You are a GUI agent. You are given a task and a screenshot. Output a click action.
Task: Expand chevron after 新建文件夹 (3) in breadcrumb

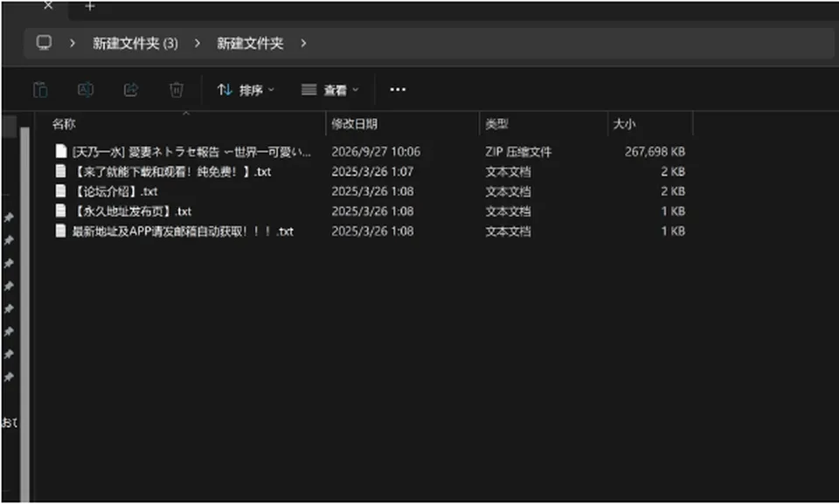(198, 44)
